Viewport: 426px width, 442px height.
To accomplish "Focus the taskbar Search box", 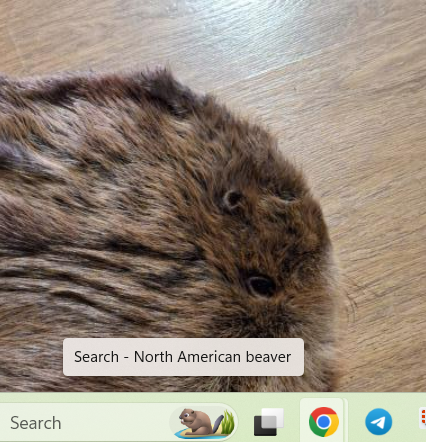I will pos(118,422).
